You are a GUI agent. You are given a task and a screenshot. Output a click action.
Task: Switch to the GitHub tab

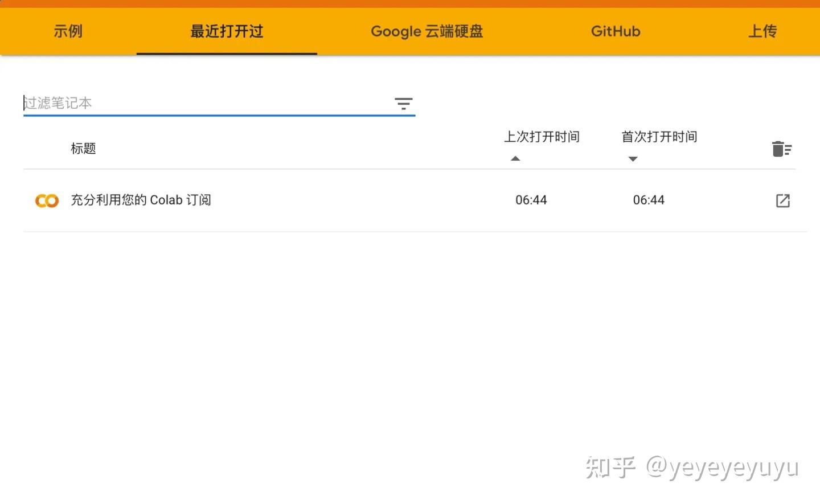click(x=615, y=31)
